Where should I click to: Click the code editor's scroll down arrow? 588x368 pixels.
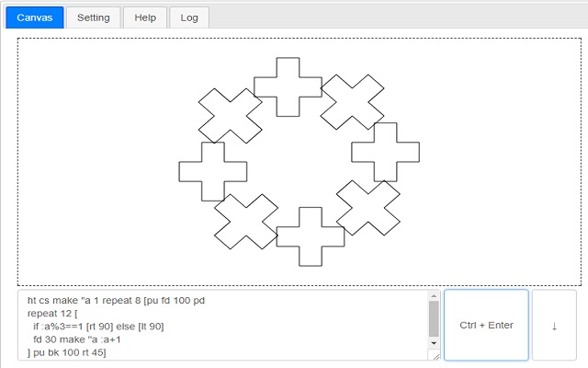pyautogui.click(x=434, y=343)
